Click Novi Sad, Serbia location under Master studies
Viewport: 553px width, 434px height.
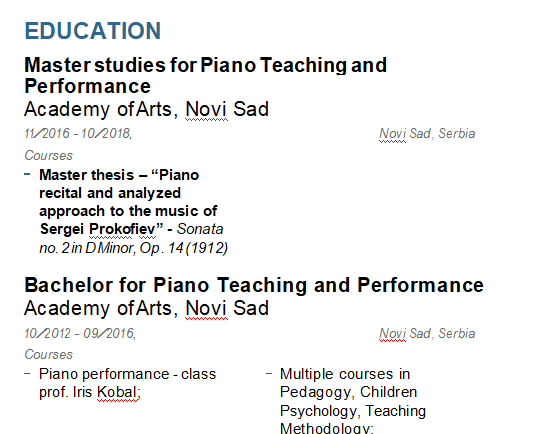(427, 134)
